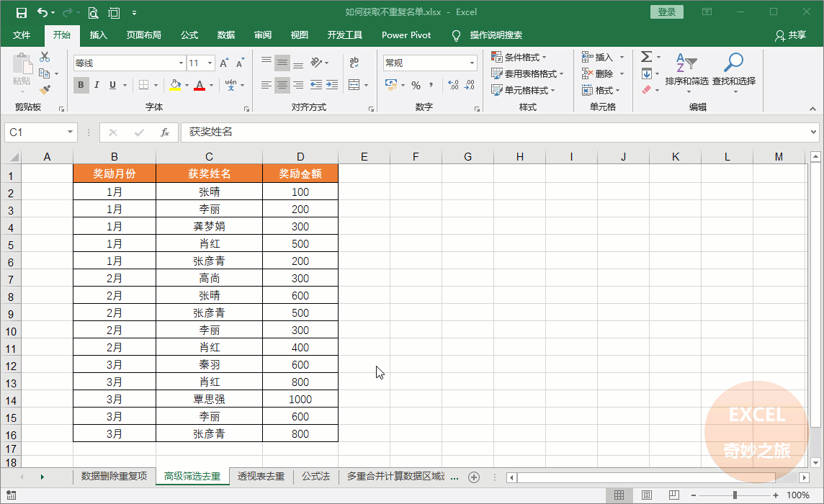Toggle Underline formatting
824x504 pixels.
112,85
